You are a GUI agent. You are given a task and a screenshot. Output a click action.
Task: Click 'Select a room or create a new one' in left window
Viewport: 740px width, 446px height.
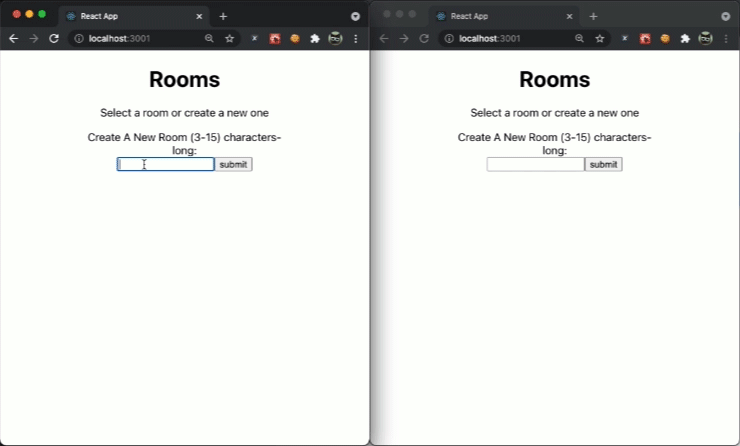click(185, 113)
